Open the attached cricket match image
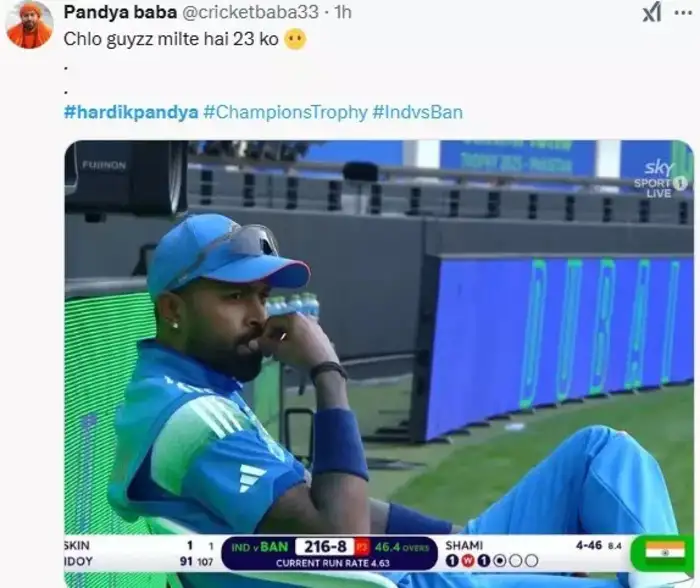This screenshot has height=588, width=700. click(379, 363)
